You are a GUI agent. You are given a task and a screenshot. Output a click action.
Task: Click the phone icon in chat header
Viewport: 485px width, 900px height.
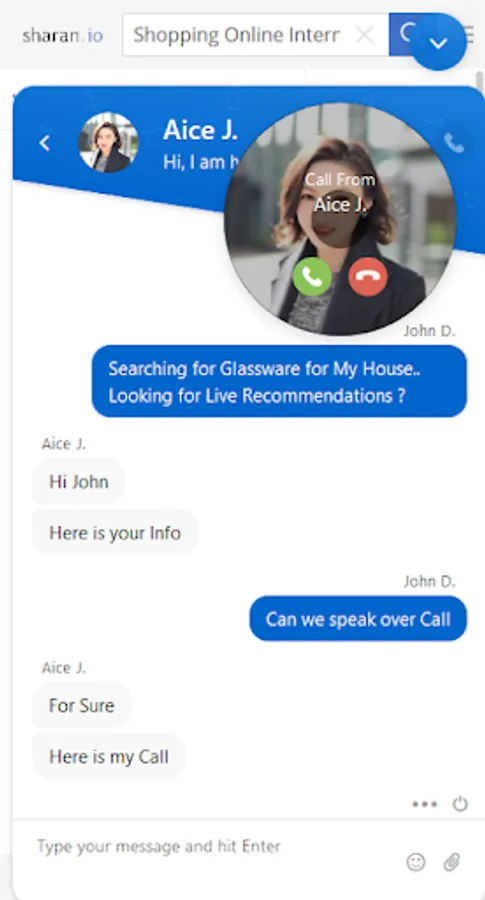tap(454, 143)
